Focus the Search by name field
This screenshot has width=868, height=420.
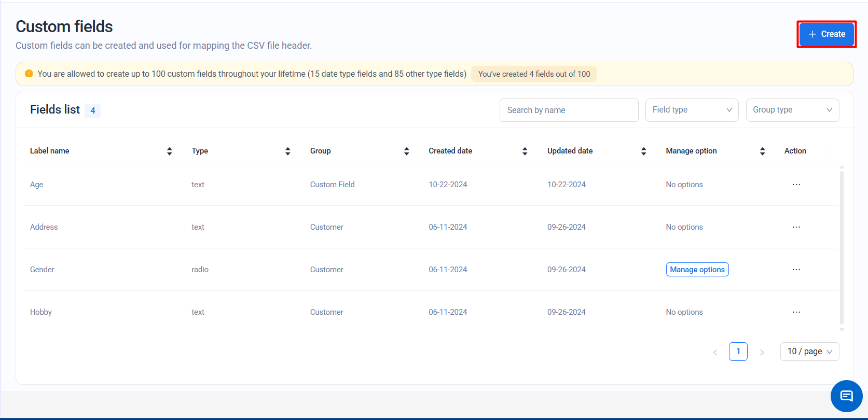point(569,110)
